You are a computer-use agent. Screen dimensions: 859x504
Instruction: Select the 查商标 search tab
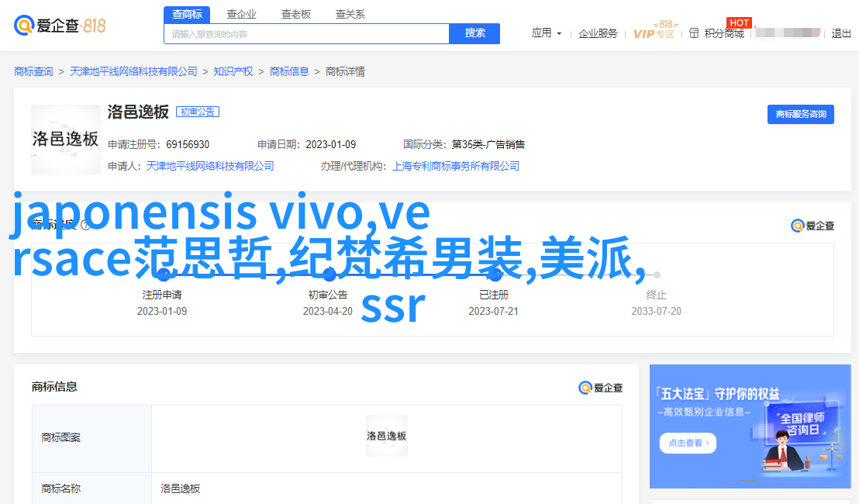[x=187, y=14]
